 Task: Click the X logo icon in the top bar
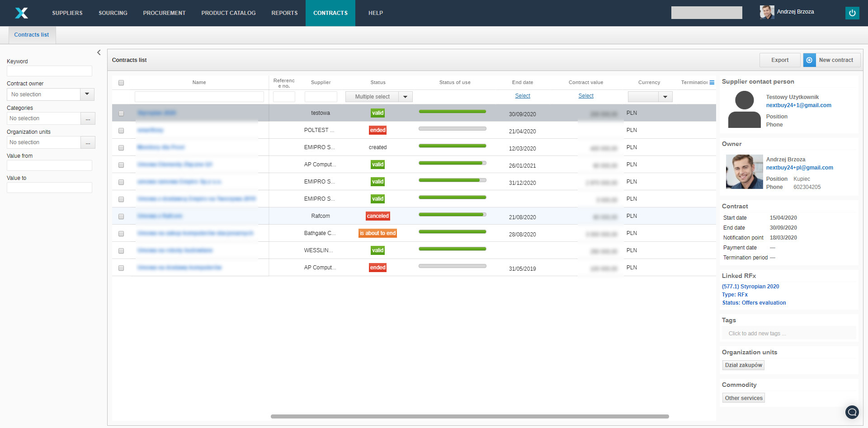tap(21, 13)
